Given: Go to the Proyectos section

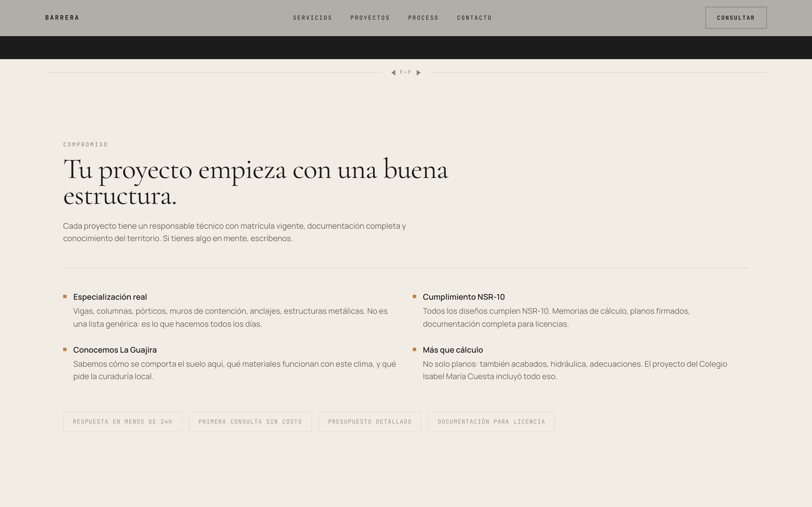Looking at the screenshot, I should (370, 18).
